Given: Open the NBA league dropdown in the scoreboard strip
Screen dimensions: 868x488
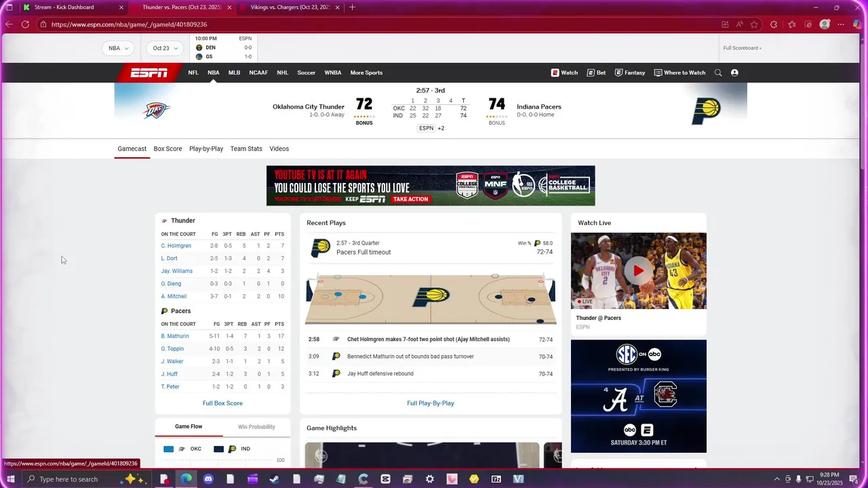Looking at the screenshot, I should pyautogui.click(x=119, y=48).
